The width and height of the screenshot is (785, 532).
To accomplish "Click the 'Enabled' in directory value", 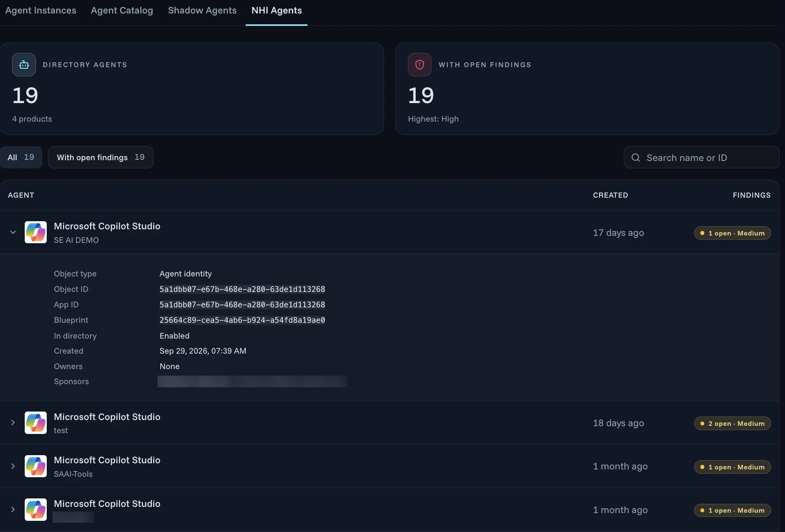I will click(174, 336).
